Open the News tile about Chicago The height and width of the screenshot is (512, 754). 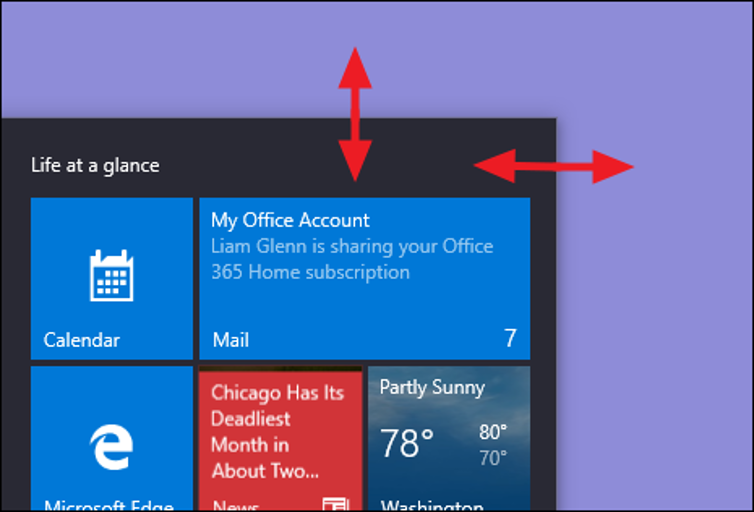tap(280, 438)
